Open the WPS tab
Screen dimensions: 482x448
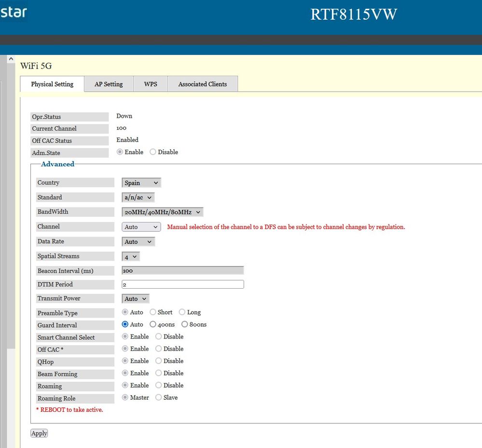151,84
